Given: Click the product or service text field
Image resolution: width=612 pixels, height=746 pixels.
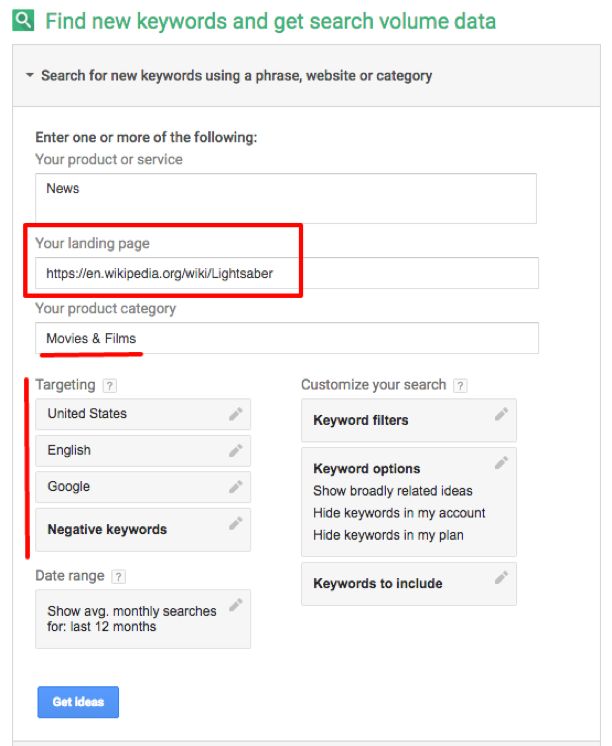Looking at the screenshot, I should coord(285,198).
